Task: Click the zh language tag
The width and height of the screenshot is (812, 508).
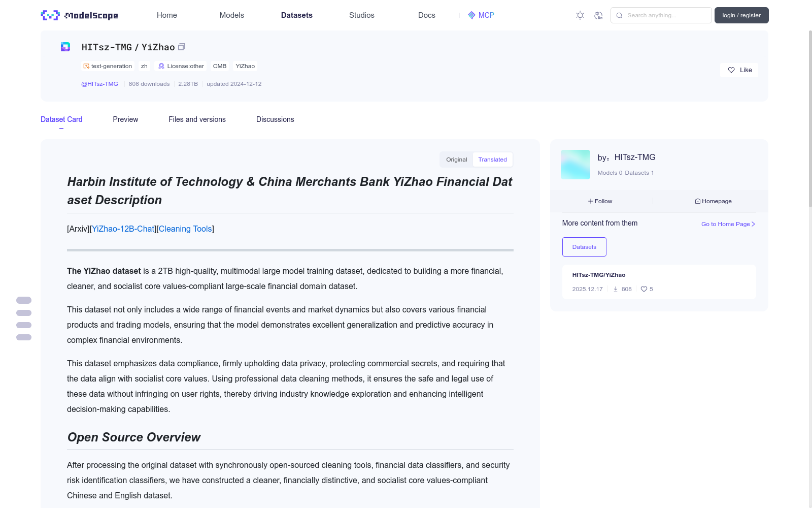Action: [144, 66]
